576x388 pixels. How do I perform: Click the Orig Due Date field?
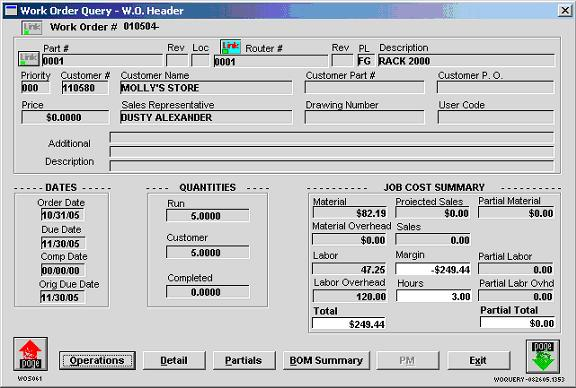pyautogui.click(x=63, y=297)
